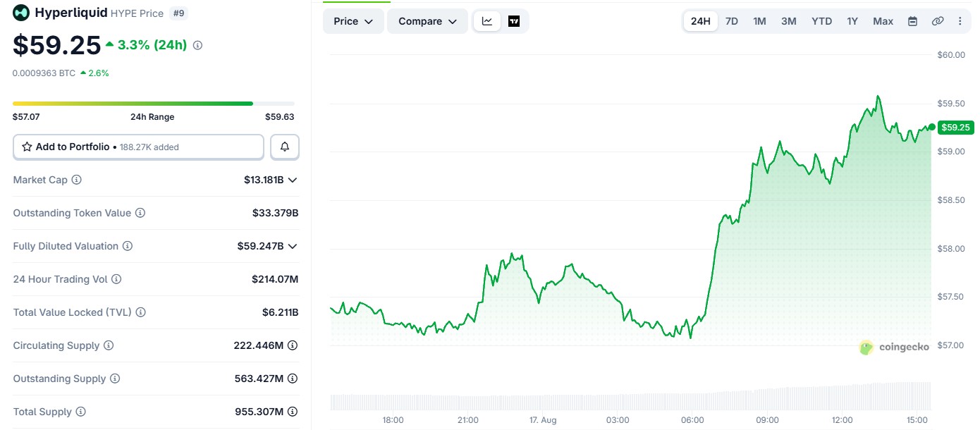Switch to line chart view
This screenshot has height=430, width=980.
click(487, 21)
